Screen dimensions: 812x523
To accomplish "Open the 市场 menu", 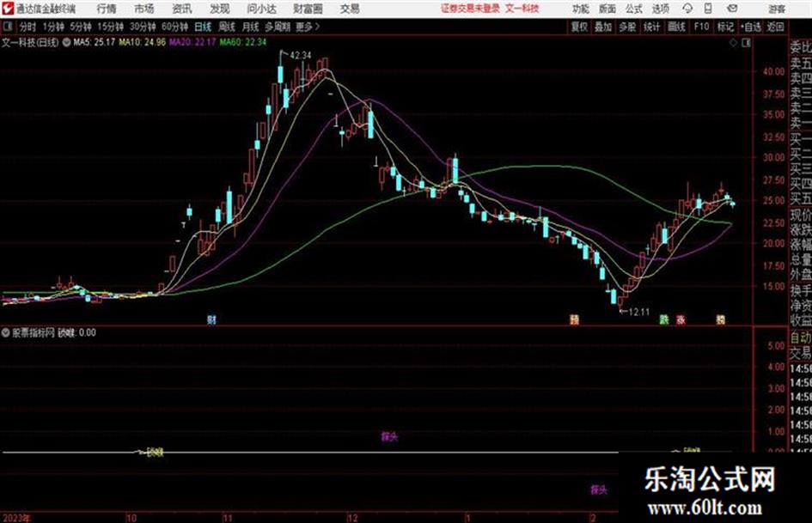I will click(x=144, y=9).
